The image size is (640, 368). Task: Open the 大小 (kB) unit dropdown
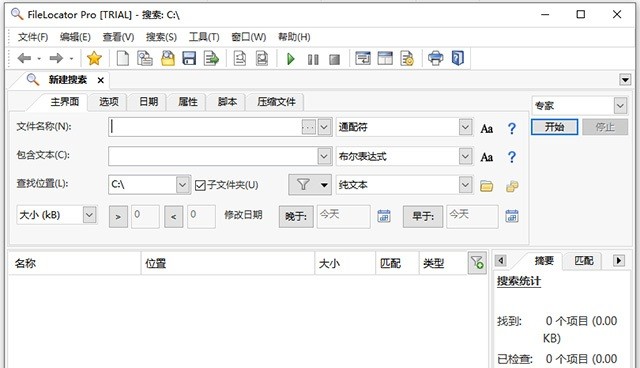(89, 215)
